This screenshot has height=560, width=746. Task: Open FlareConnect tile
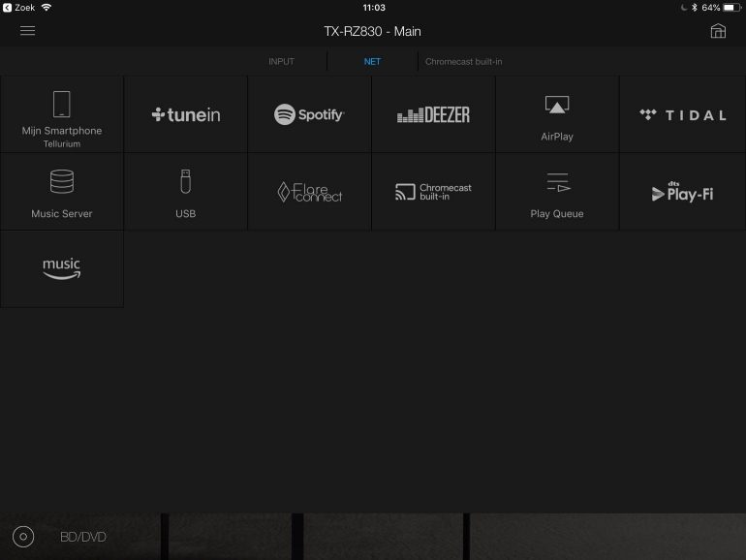pos(309,192)
